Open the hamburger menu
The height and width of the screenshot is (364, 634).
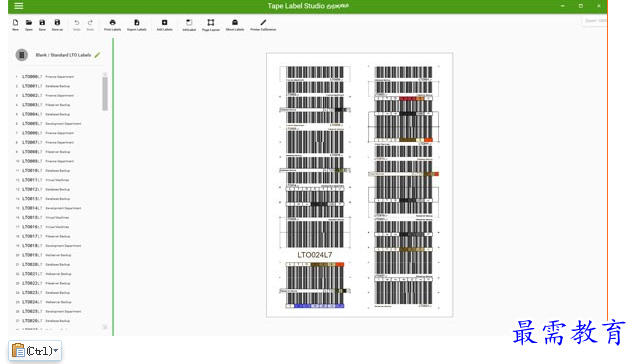click(x=19, y=6)
